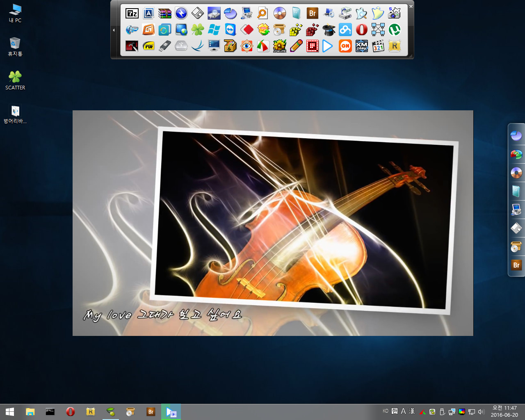Open the yellow R icon in top dock

(x=395, y=46)
